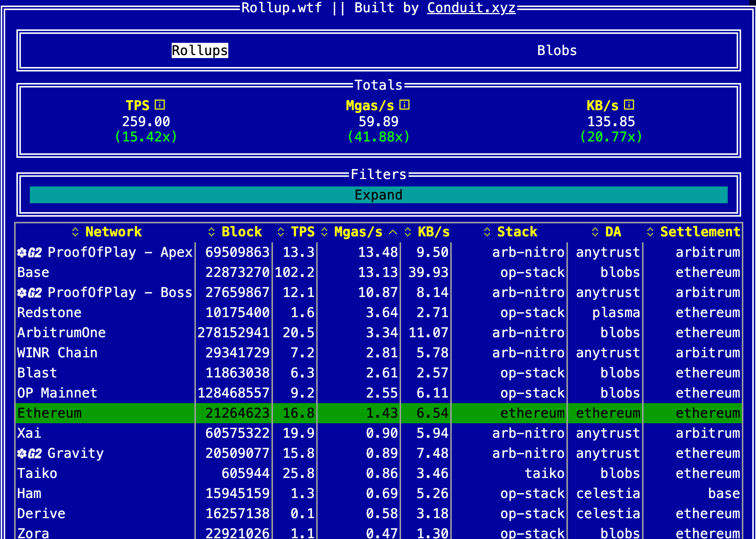Click the Mgas/s info icon in Totals
This screenshot has height=539, width=756.
pos(404,105)
